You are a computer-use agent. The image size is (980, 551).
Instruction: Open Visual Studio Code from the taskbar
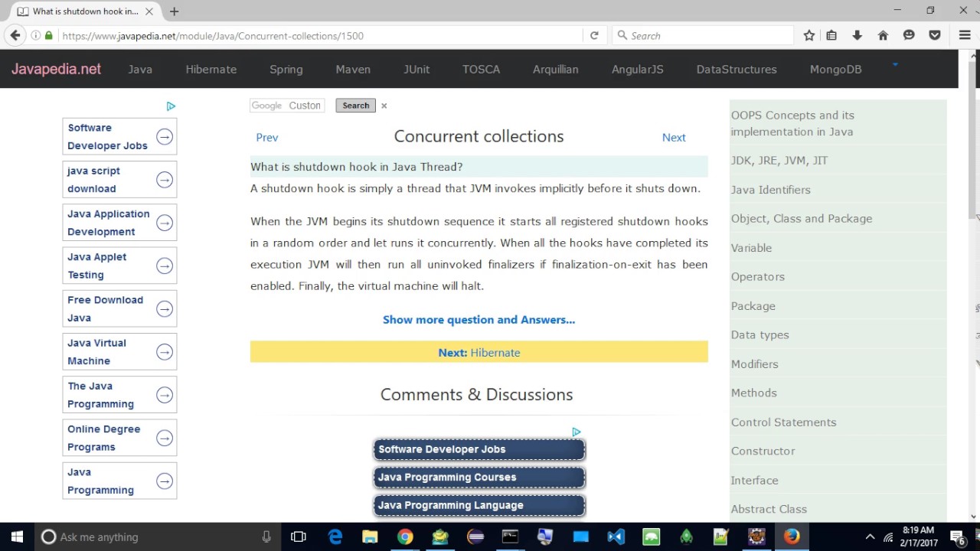pos(616,536)
